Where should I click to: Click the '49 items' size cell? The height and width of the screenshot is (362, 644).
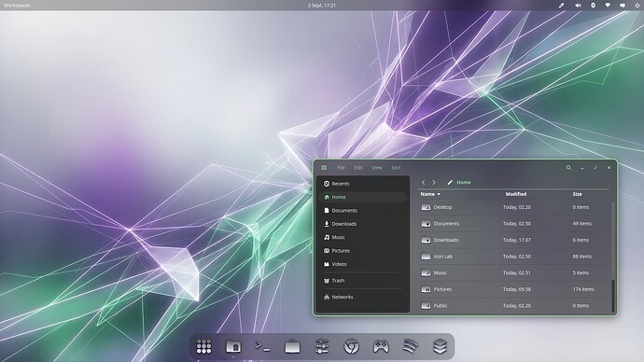click(x=582, y=224)
